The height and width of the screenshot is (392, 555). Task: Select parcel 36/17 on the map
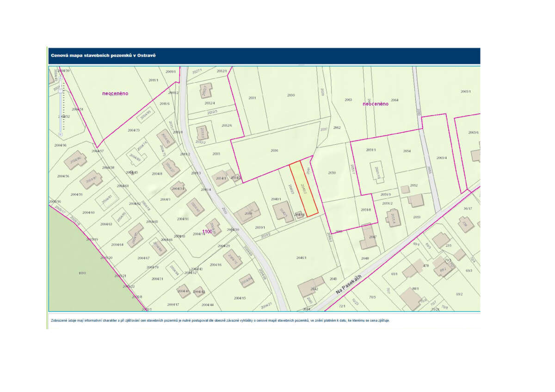(468, 208)
